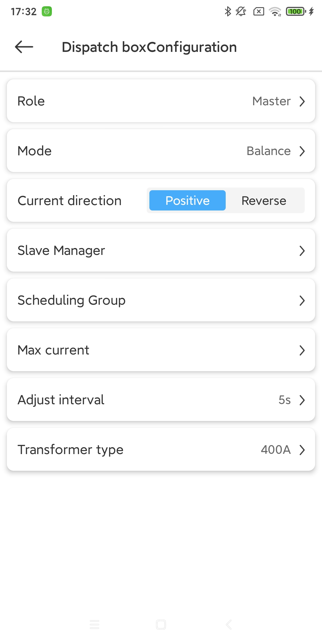Screen dimensions: 322x644
Task: Tap the green app notification icon
Action: pyautogui.click(x=47, y=11)
